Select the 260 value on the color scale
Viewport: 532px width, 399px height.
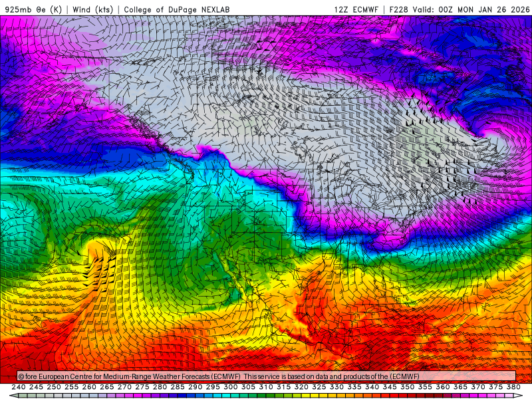[x=89, y=387]
